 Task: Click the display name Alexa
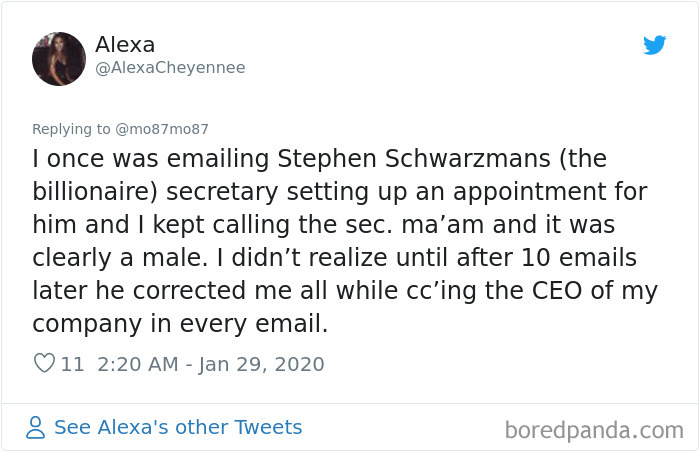pos(125,45)
